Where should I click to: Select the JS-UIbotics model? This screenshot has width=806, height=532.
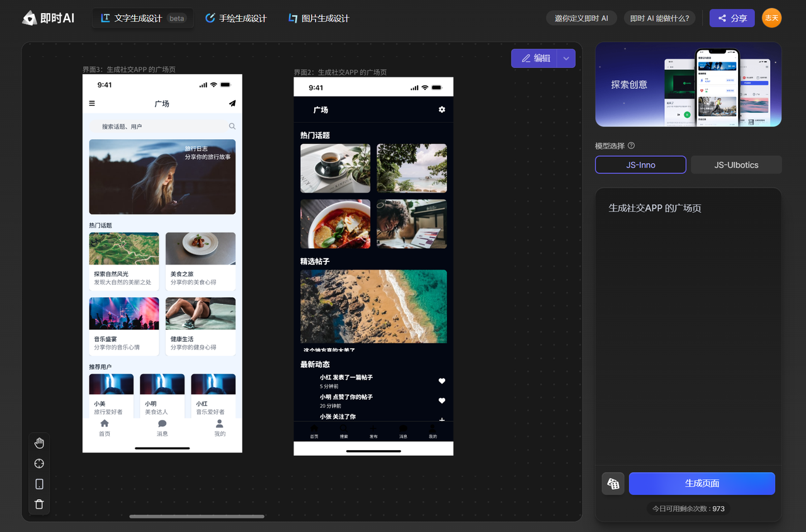click(x=736, y=165)
